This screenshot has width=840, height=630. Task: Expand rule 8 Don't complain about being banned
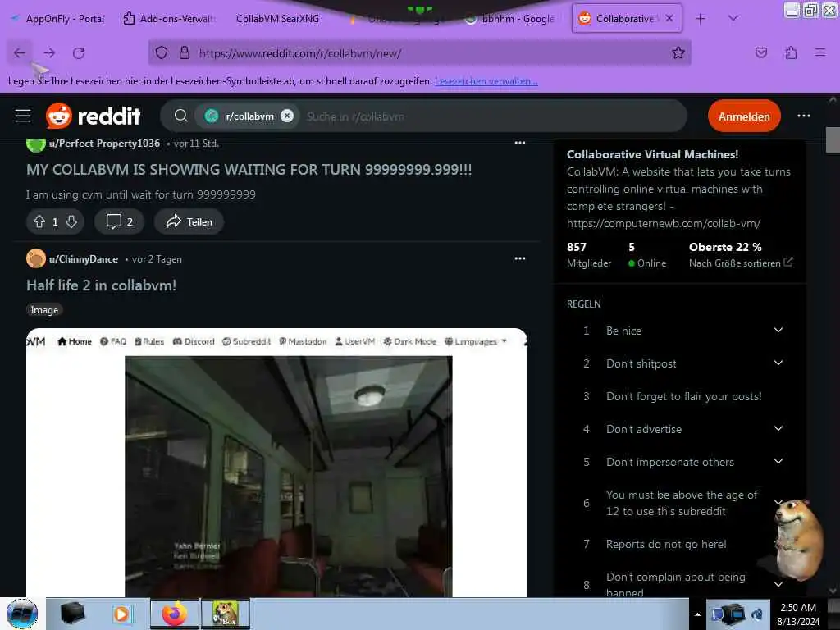click(778, 584)
